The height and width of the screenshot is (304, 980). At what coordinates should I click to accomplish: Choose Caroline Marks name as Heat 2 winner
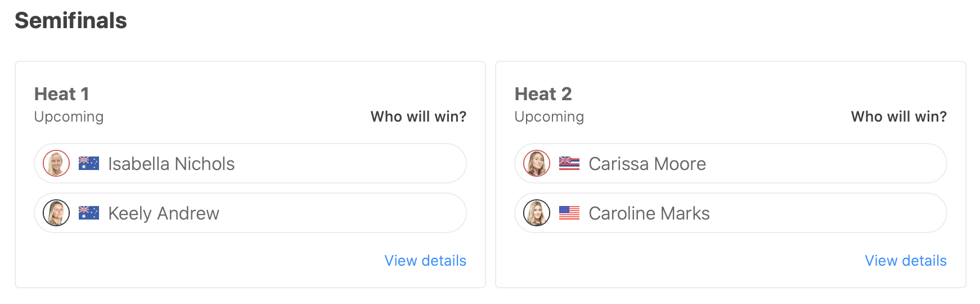pyautogui.click(x=649, y=213)
